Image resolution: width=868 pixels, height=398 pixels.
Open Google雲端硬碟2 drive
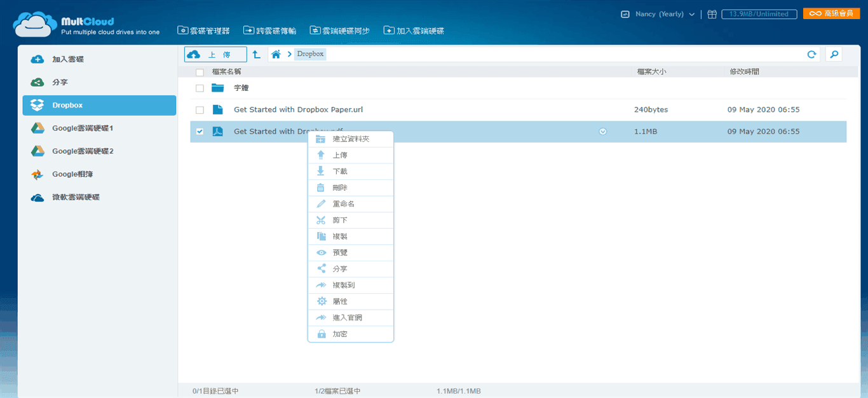[99, 151]
